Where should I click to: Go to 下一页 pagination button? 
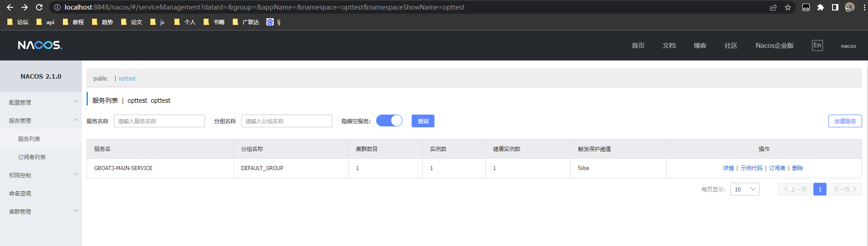coord(845,189)
